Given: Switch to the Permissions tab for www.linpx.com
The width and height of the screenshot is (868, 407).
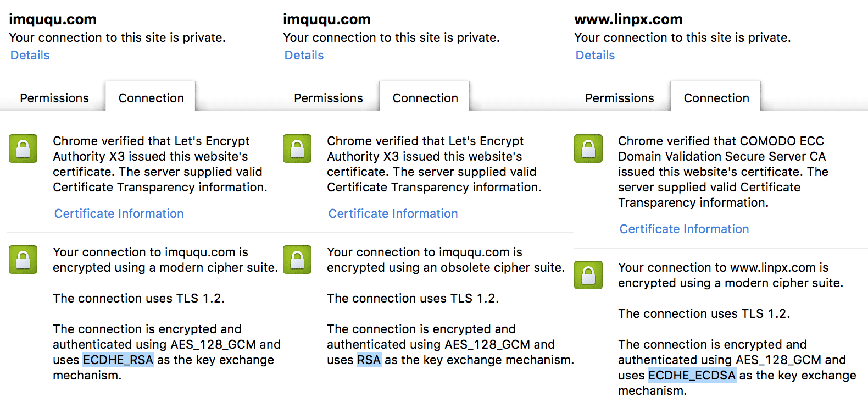Looking at the screenshot, I should [x=620, y=98].
